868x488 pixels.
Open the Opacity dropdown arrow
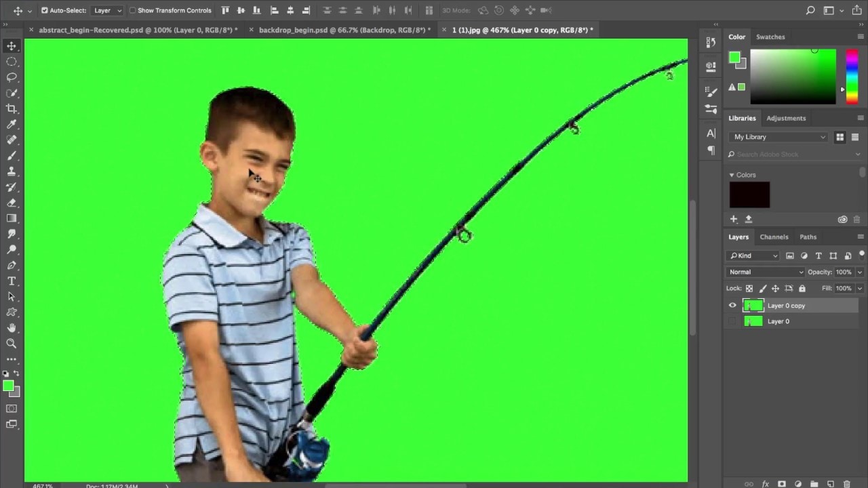[x=860, y=272]
